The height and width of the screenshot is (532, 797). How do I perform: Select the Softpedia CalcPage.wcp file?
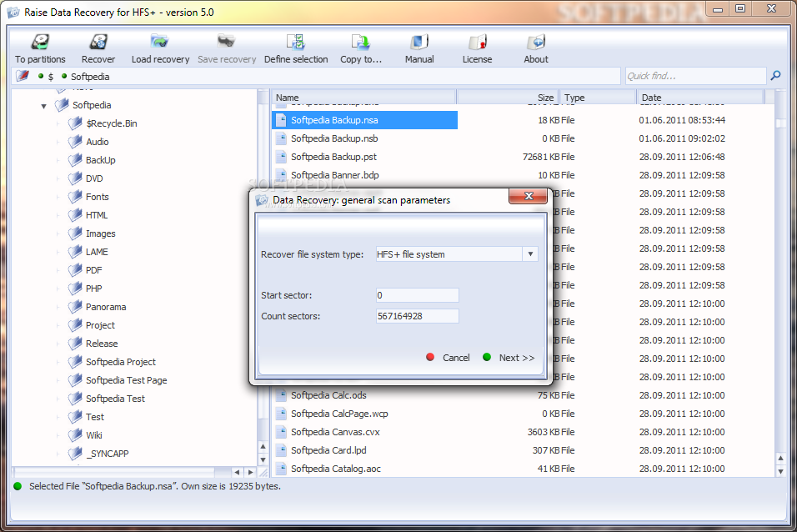pos(339,414)
